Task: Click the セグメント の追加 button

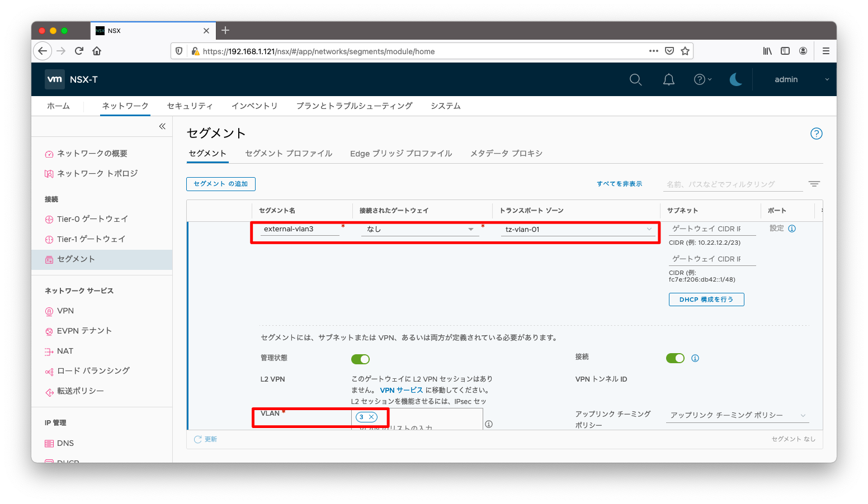Action: [221, 184]
